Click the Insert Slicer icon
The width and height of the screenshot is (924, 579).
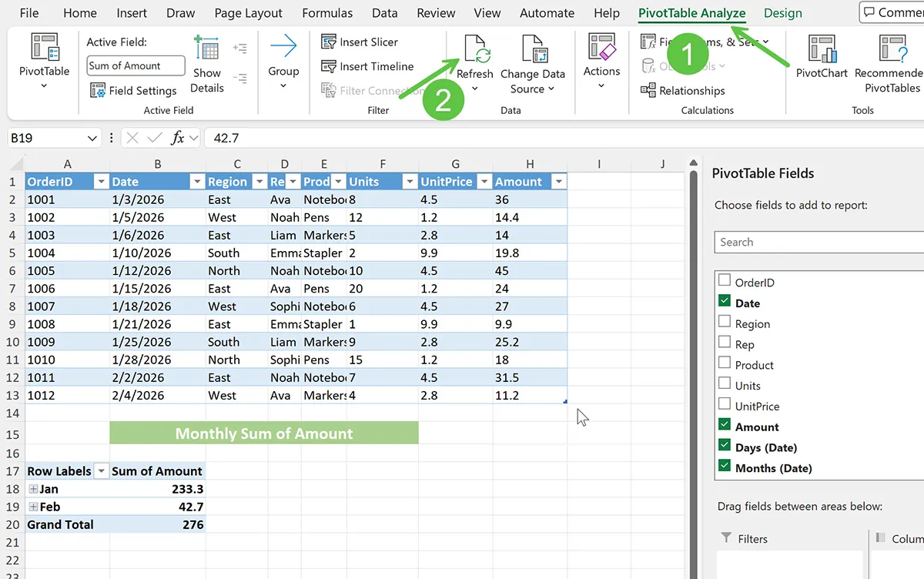[x=330, y=42]
